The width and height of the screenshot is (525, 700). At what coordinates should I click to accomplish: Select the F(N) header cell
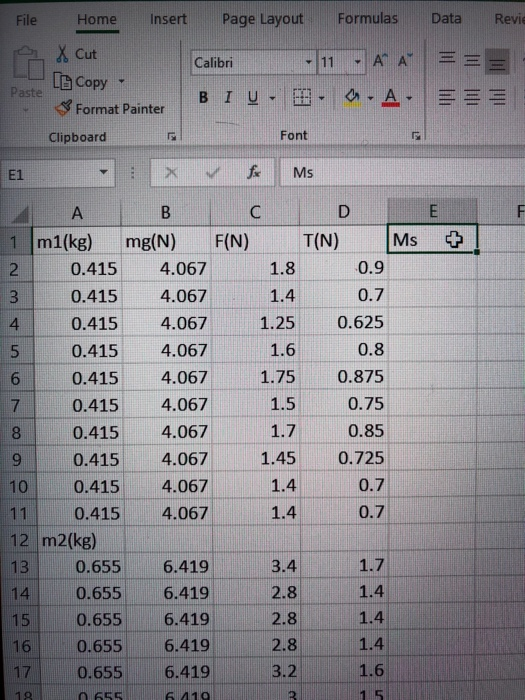255,241
